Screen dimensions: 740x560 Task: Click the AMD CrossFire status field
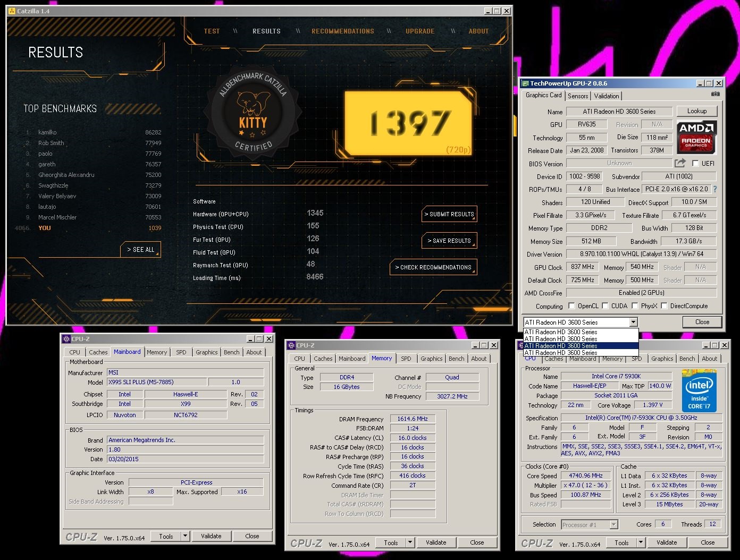641,293
